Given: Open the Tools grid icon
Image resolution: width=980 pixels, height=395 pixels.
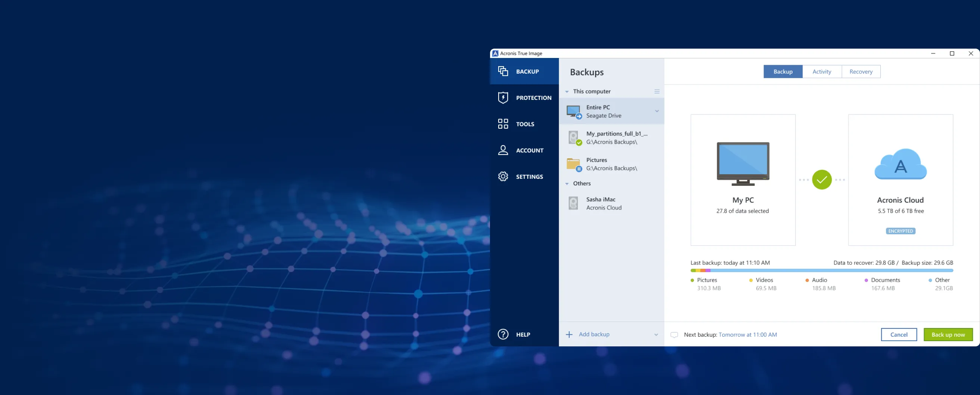Looking at the screenshot, I should point(503,124).
